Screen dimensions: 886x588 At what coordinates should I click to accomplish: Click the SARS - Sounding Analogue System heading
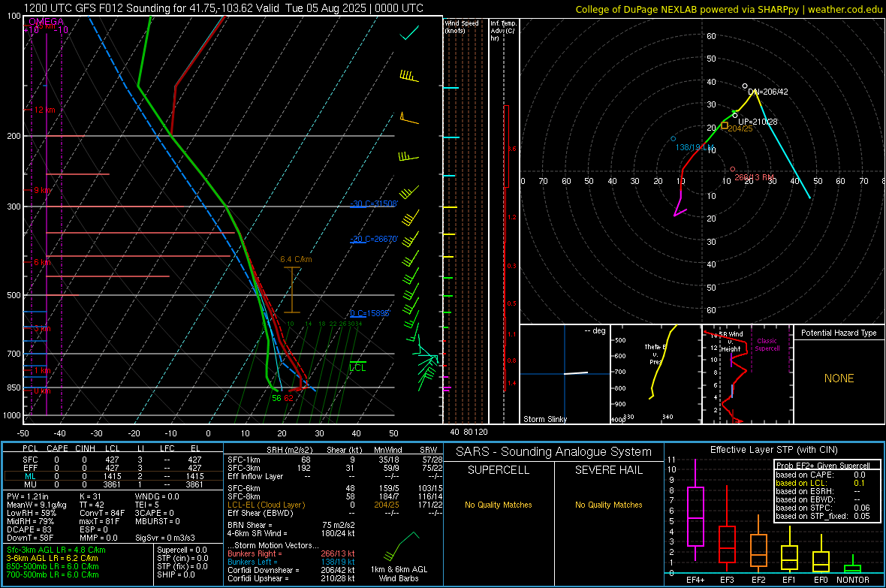pos(554,452)
